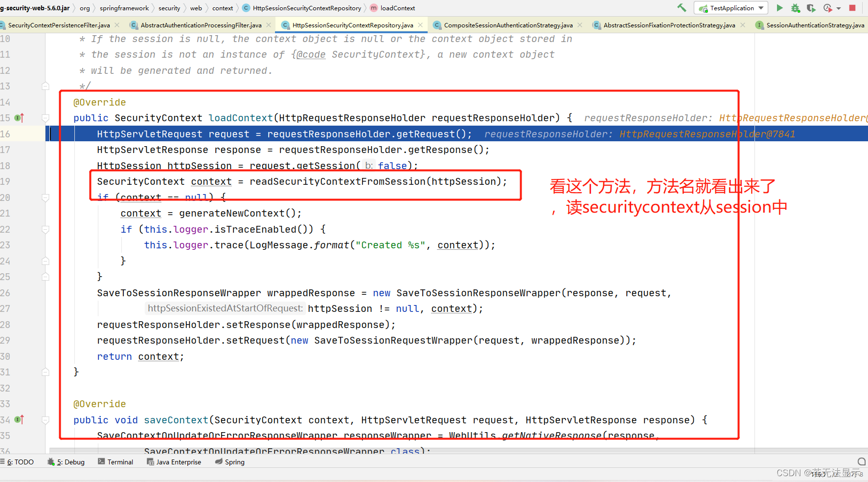The width and height of the screenshot is (868, 482).
Task: Open the Java Enterprise tool window
Action: click(x=174, y=462)
